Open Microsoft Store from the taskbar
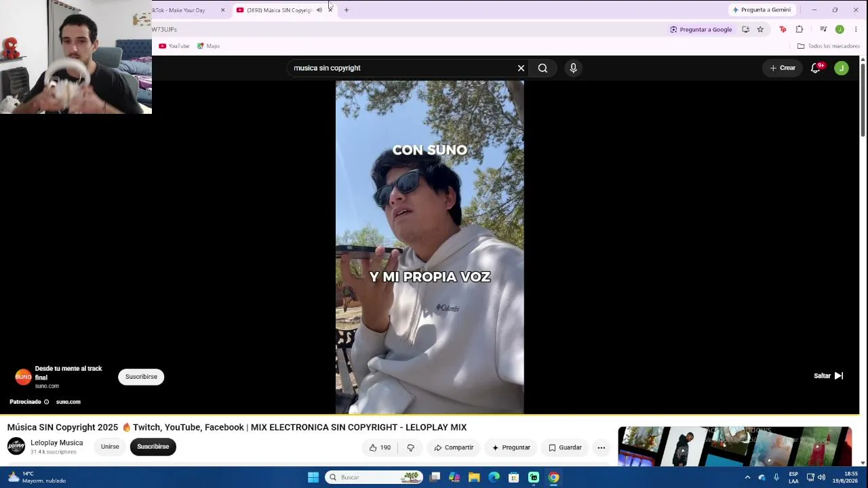 coord(514,477)
